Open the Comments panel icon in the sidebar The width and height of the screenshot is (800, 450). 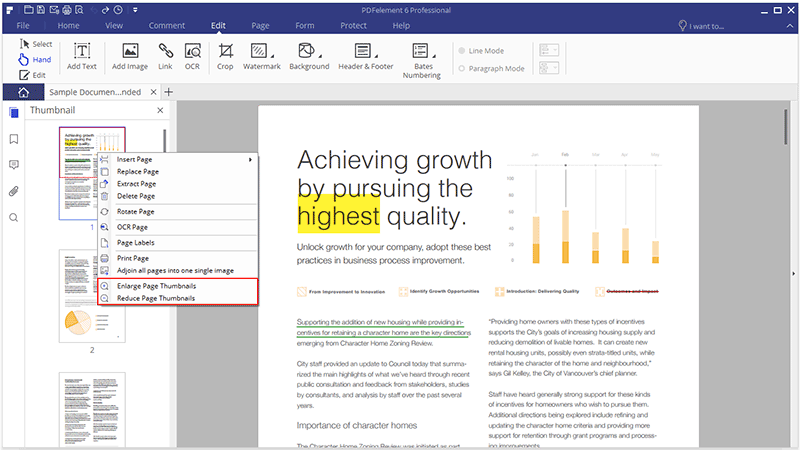(x=14, y=165)
